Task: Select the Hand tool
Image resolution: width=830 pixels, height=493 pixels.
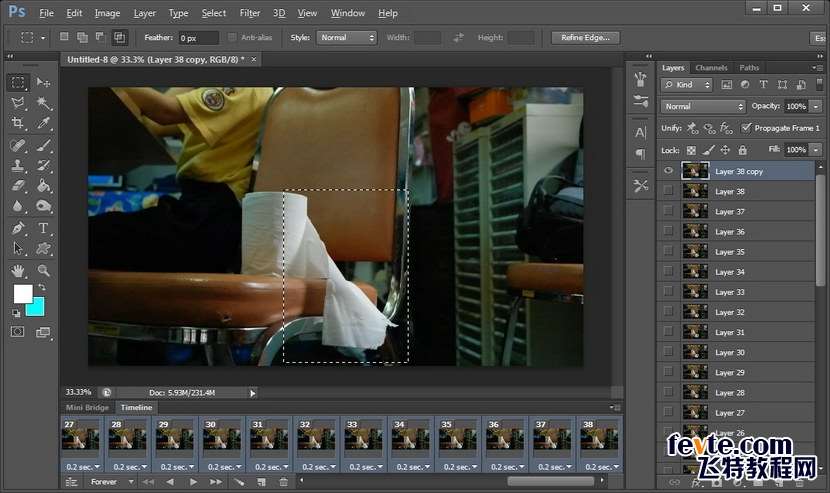Action: (x=17, y=271)
